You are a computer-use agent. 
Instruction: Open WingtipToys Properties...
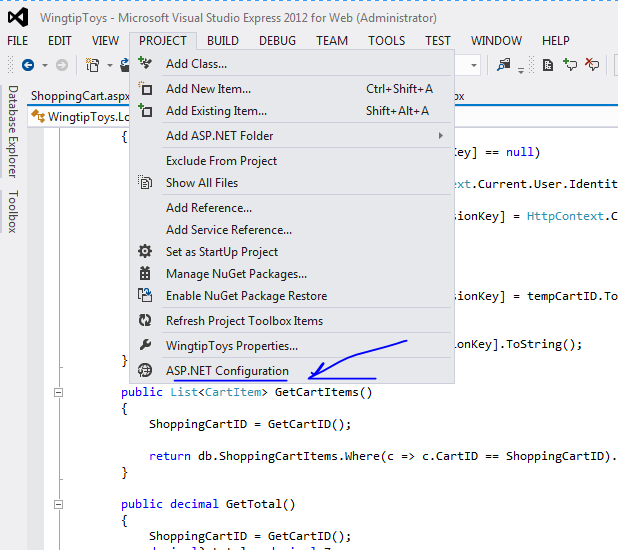pos(292,345)
